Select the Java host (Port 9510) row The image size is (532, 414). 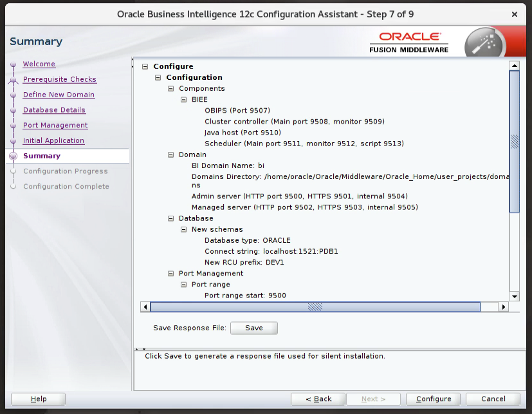[x=243, y=133]
